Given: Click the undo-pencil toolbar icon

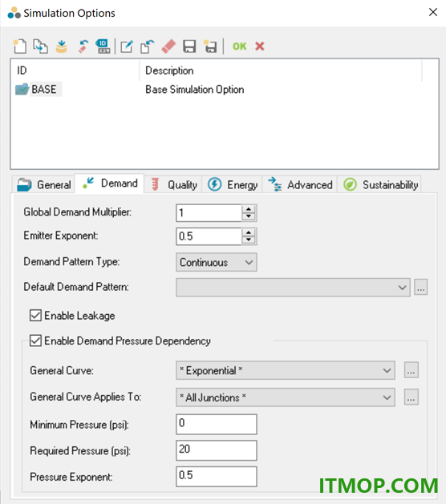Looking at the screenshot, I should (x=83, y=46).
